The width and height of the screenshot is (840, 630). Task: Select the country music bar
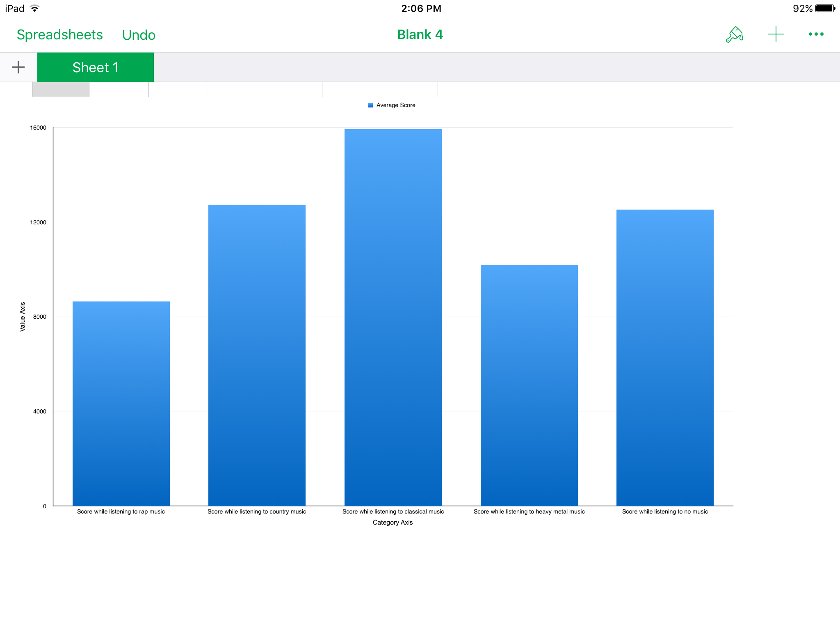[257, 355]
